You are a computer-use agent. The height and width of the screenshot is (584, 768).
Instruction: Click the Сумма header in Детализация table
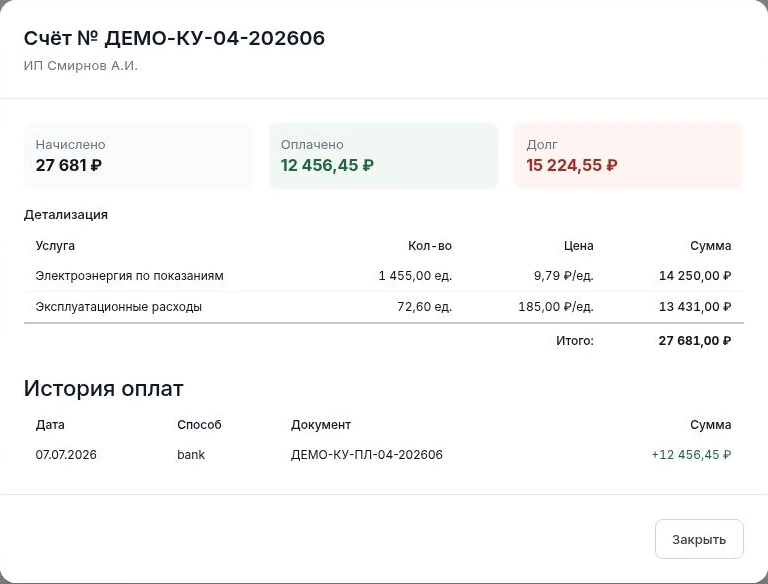pos(711,245)
